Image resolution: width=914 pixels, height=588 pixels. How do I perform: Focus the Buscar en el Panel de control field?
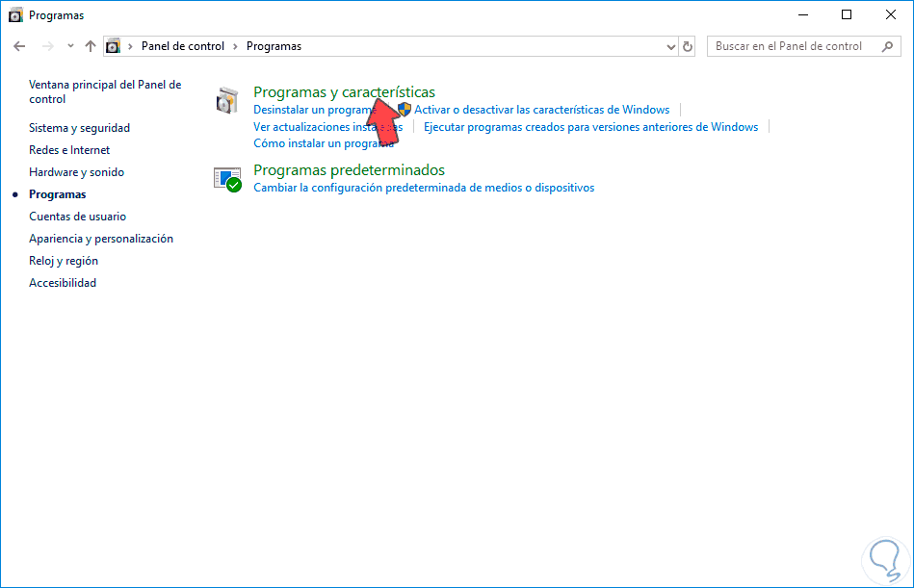coord(804,46)
